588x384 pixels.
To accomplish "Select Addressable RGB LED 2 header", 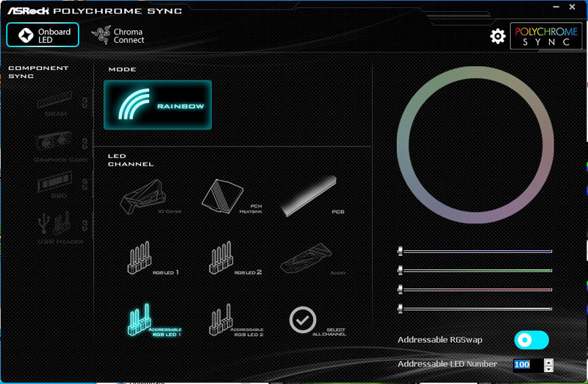I will 235,320.
